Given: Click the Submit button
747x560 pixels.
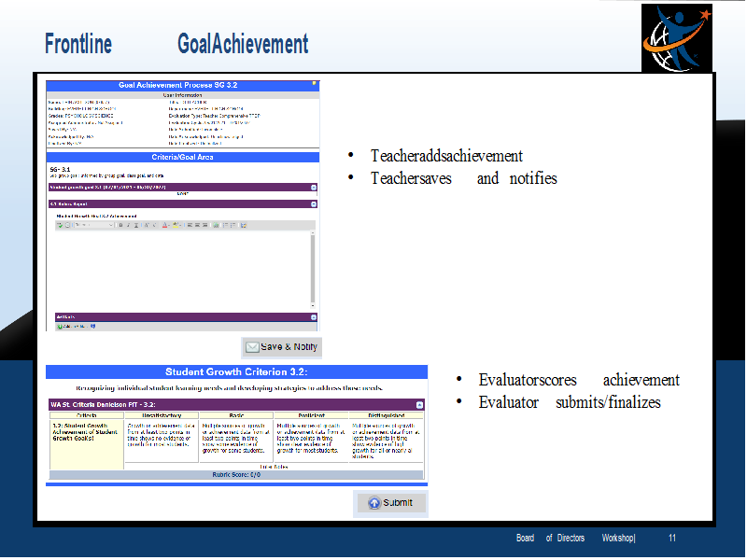Looking at the screenshot, I should tap(390, 503).
